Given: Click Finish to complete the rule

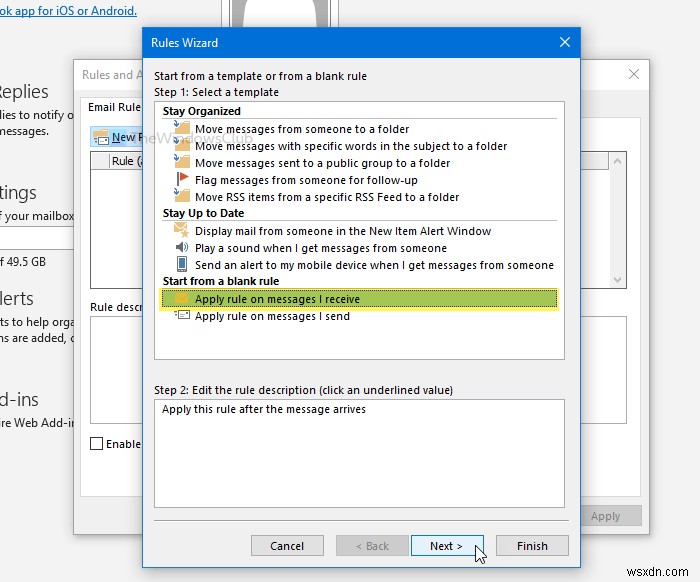Looking at the screenshot, I should click(532, 546).
